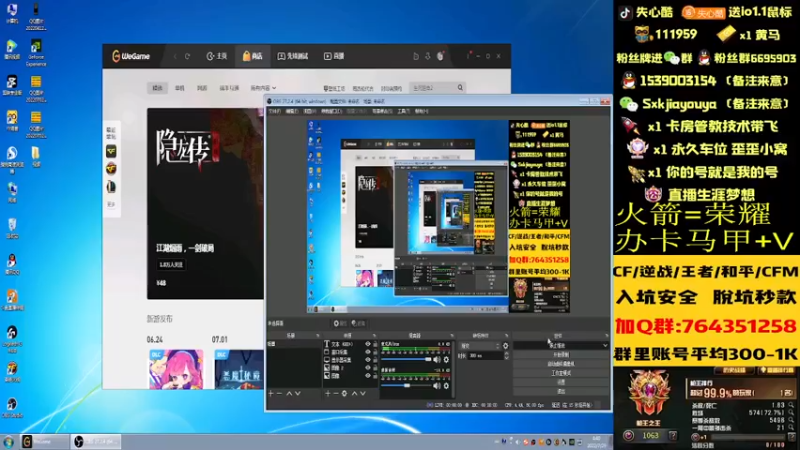The image size is (800, 450).
Task: Move selected source up
Action: (x=354, y=393)
